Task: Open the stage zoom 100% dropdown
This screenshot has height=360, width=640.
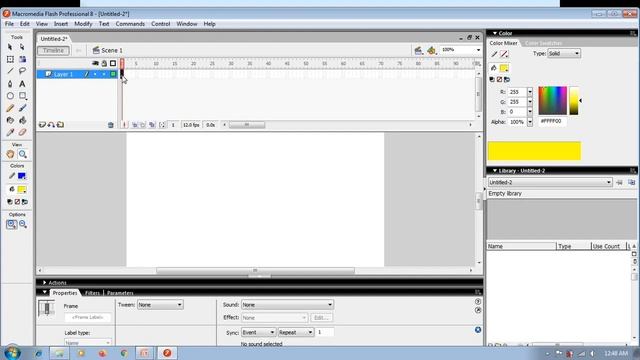Action: 478,50
